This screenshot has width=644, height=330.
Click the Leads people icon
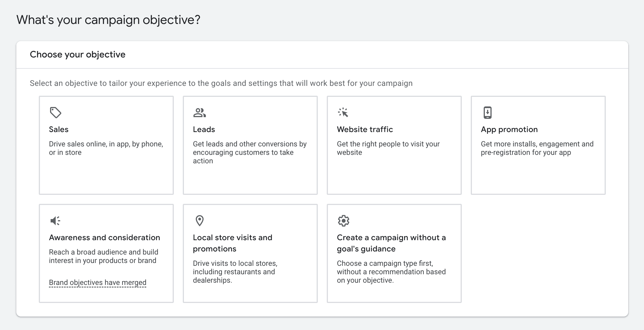tap(199, 113)
